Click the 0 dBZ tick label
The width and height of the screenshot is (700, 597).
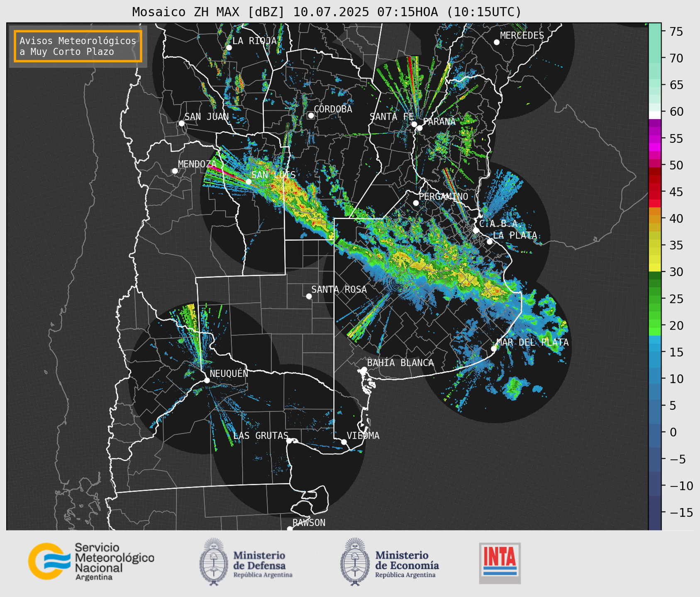(672, 432)
